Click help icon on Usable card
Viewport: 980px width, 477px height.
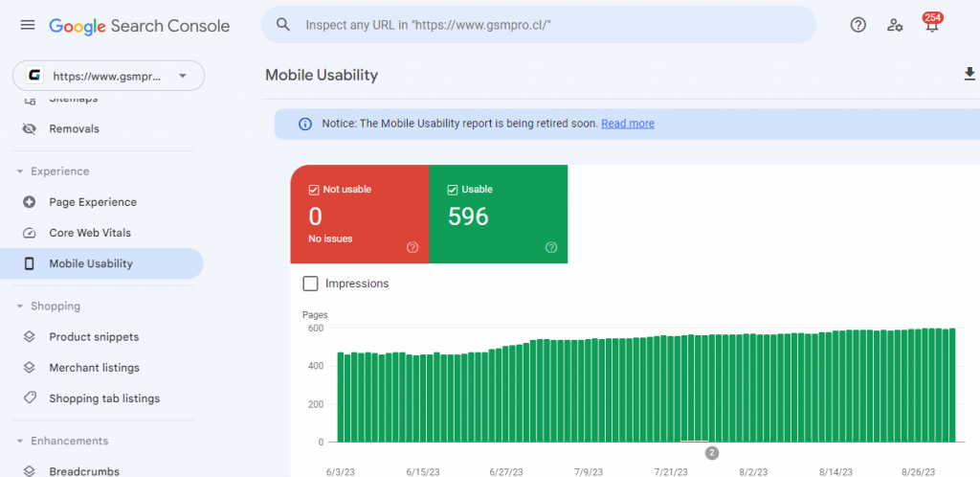click(550, 247)
